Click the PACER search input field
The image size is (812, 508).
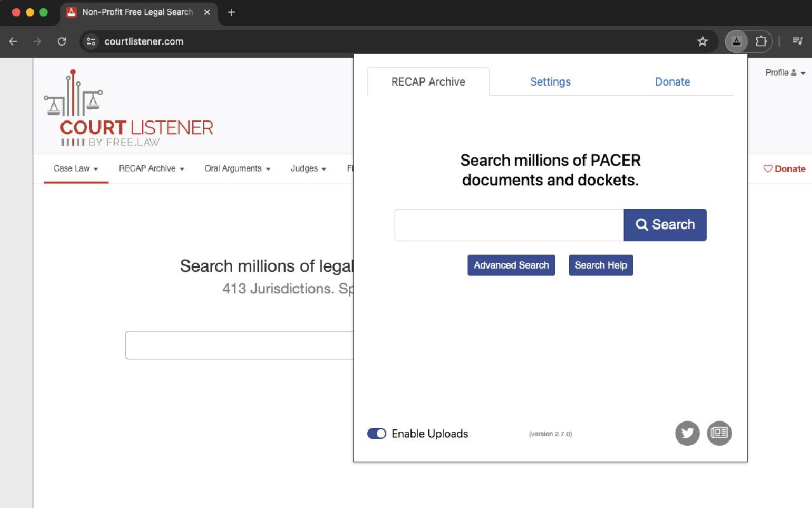(x=509, y=225)
